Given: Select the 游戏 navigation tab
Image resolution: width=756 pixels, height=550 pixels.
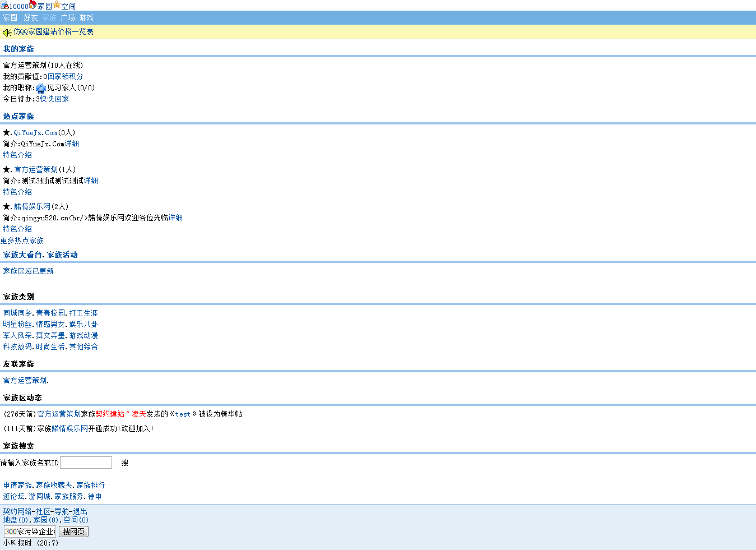Looking at the screenshot, I should click(x=86, y=18).
